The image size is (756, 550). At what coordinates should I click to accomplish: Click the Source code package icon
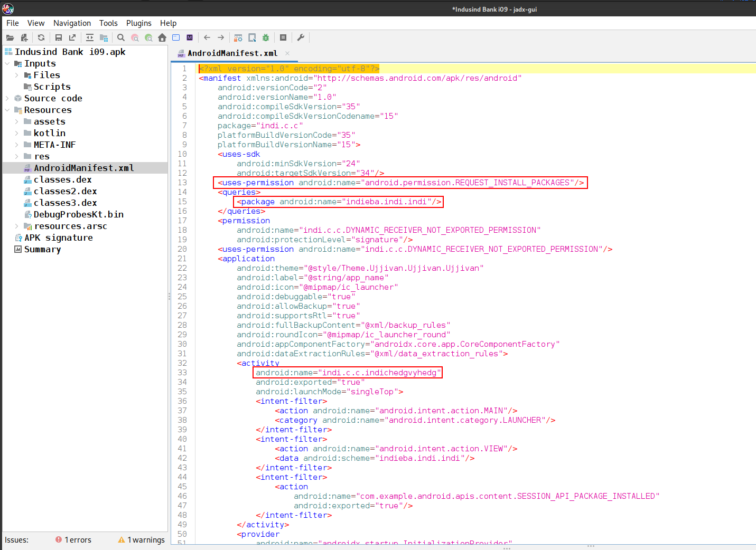click(x=18, y=98)
